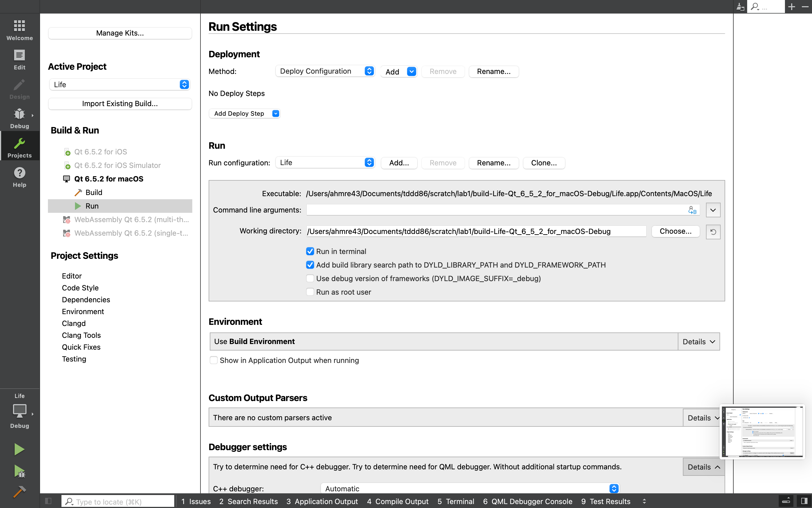Open Compile Output pane
Screen dimensions: 812x508
(x=398, y=501)
